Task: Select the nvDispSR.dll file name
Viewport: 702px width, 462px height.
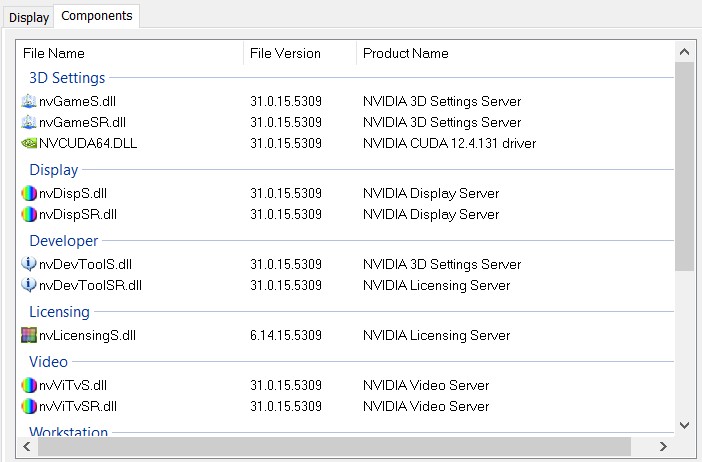Action: click(x=78, y=214)
